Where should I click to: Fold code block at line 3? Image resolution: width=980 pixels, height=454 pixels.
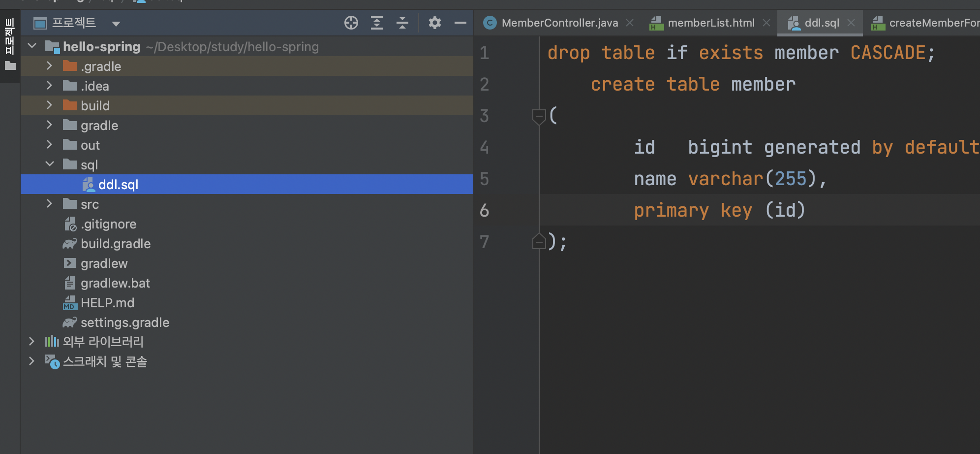coord(539,116)
